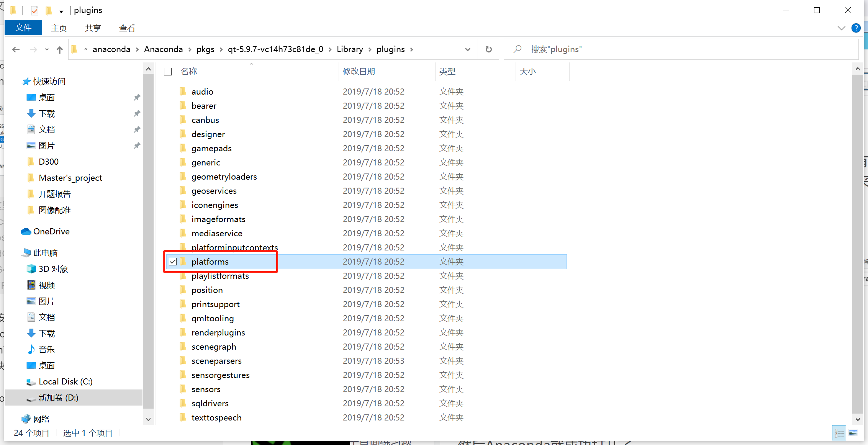868x445 pixels.
Task: Click properties icon in quick access toolbar
Action: click(34, 10)
